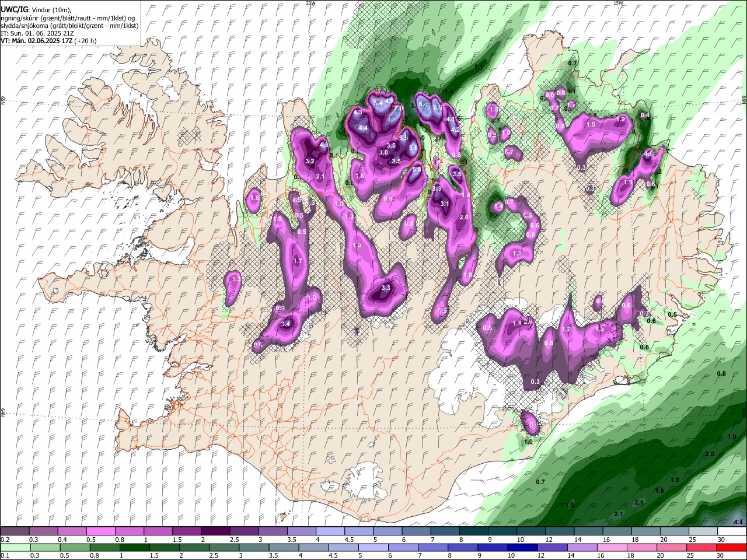Image resolution: width=747 pixels, height=560 pixels.
Task: Select the deep blue 10 swatch in the lower legend row
Action: click(x=523, y=547)
